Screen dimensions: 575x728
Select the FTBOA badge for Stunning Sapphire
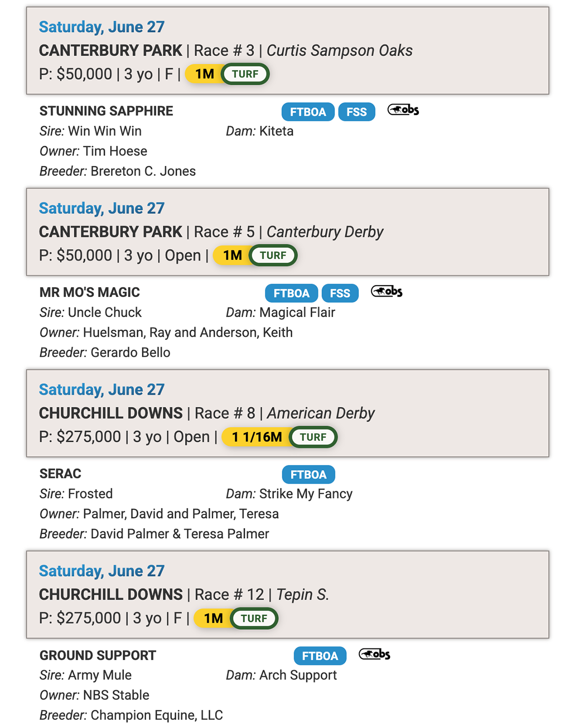click(308, 112)
